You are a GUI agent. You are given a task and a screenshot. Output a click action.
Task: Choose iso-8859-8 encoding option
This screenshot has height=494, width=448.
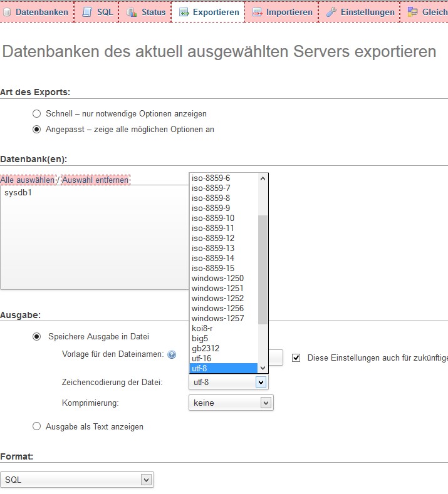coord(224,198)
